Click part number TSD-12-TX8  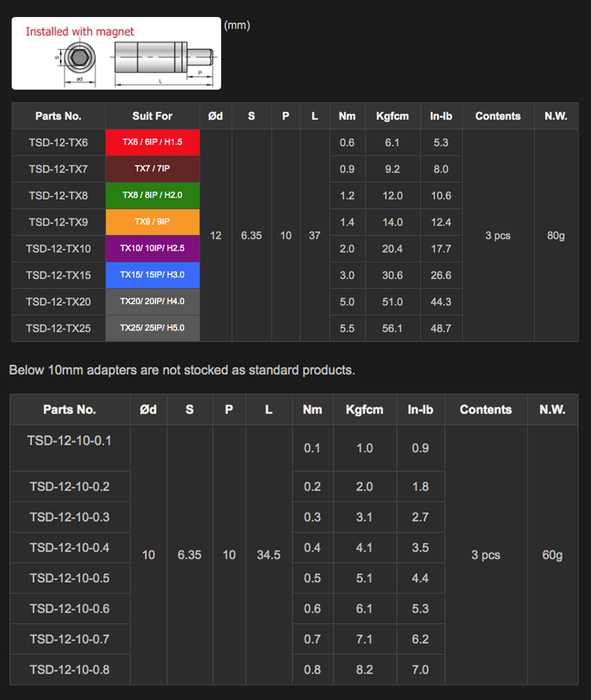click(x=58, y=196)
